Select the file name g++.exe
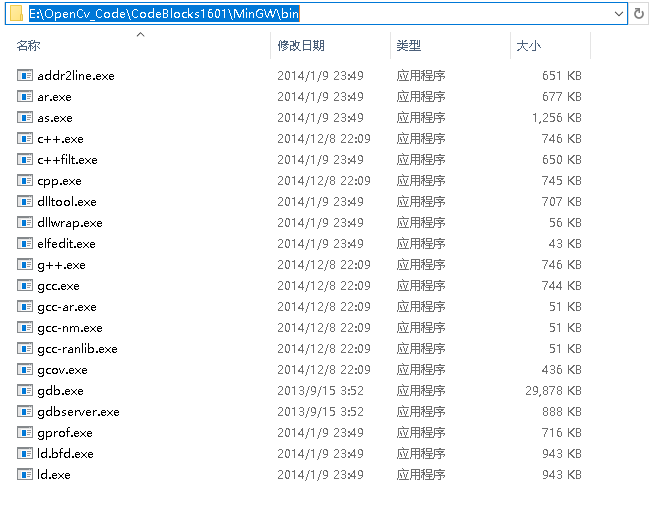654x506 pixels. [x=61, y=265]
